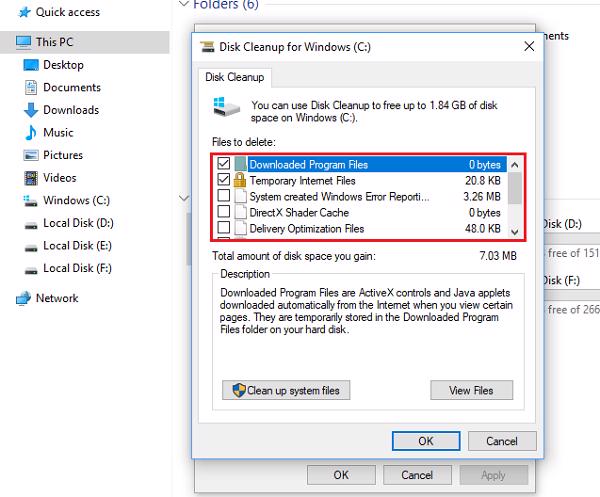Click the Desktop folder icon in sidebar
600x497 pixels.
30,65
